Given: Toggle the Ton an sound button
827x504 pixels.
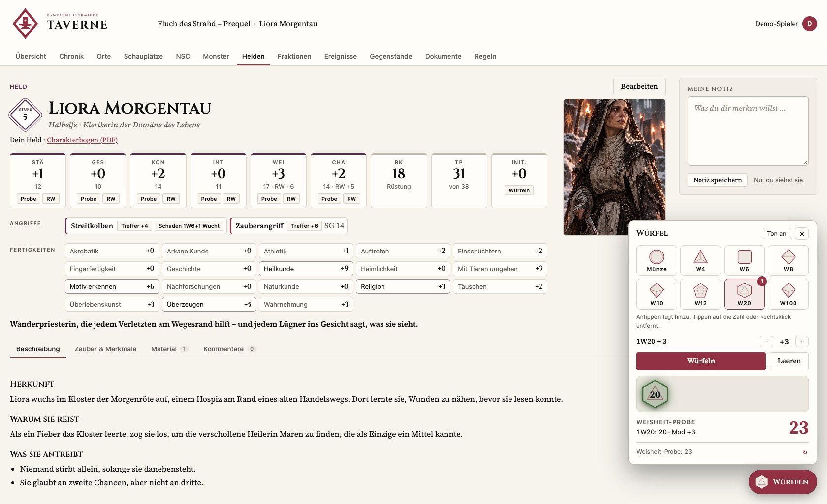Looking at the screenshot, I should tap(776, 234).
